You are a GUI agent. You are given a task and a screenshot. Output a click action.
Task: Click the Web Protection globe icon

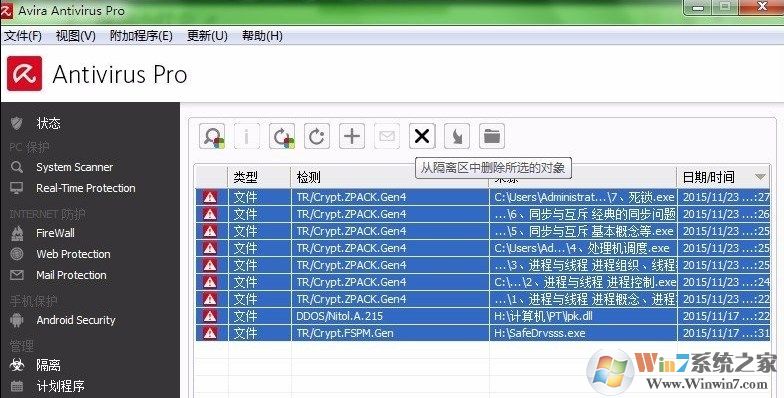[x=16, y=254]
